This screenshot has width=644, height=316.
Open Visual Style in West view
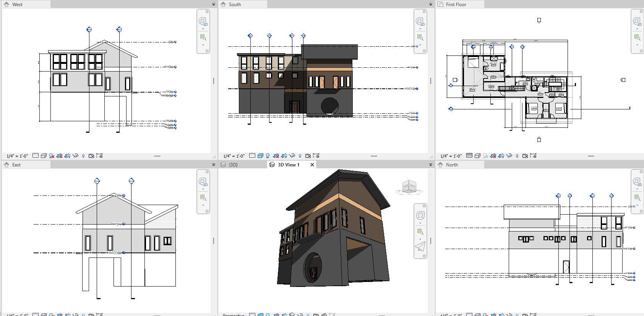[44, 156]
